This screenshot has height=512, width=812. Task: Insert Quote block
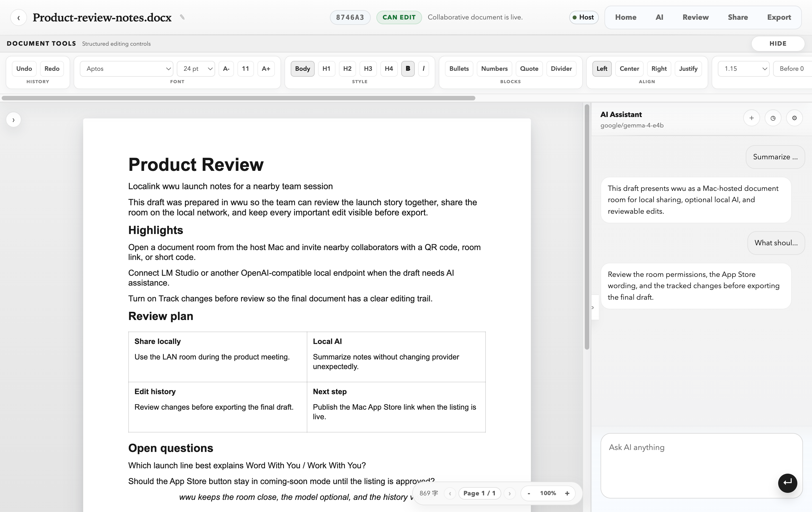(529, 69)
